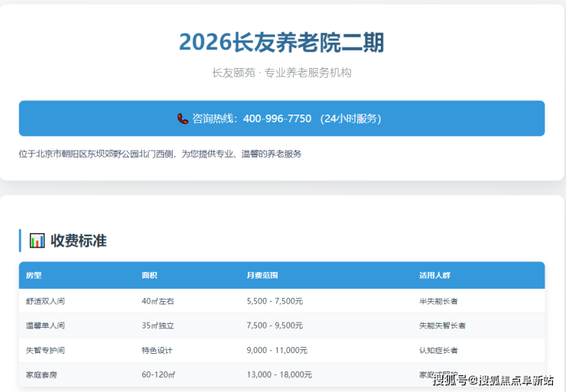Click the 搜狐号@搜狐焦点阜新站 watermark
Image resolution: width=566 pixels, height=392 pixels.
click(x=493, y=380)
